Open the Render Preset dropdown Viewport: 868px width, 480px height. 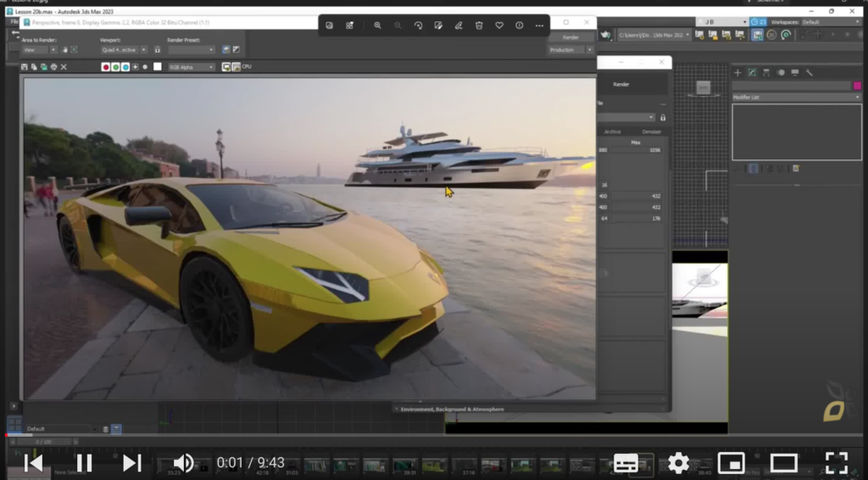191,50
